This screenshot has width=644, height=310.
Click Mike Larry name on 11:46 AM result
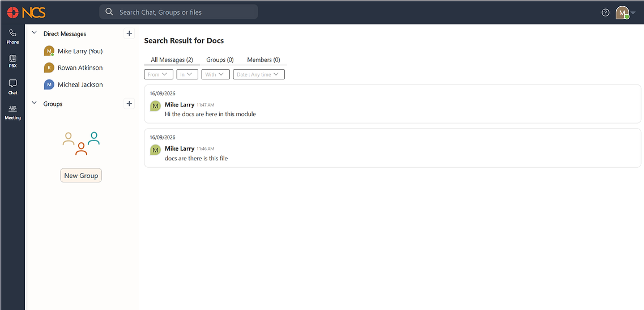(x=180, y=148)
